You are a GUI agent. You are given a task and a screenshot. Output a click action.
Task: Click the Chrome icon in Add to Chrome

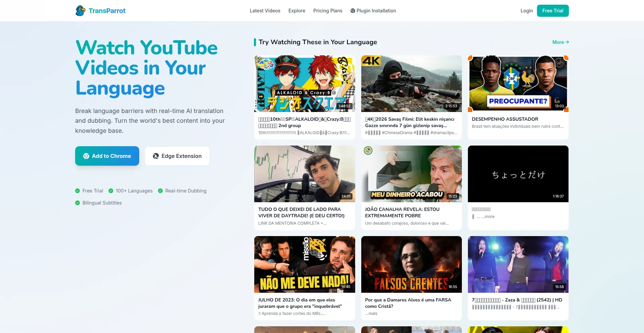point(86,156)
